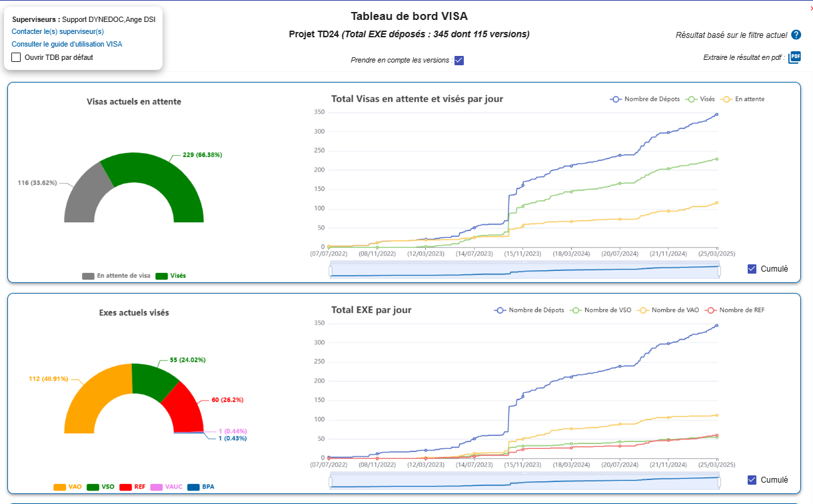Uncheck "Cumulé" for the EXE chart

coord(752,480)
